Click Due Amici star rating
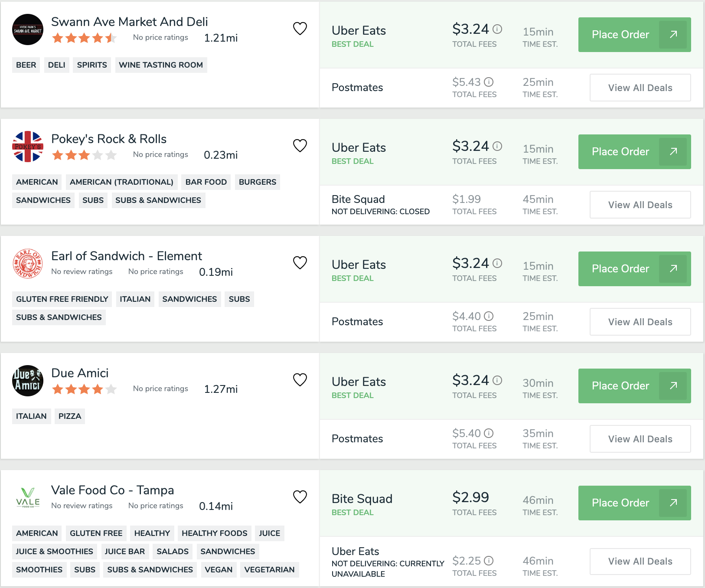 point(84,389)
